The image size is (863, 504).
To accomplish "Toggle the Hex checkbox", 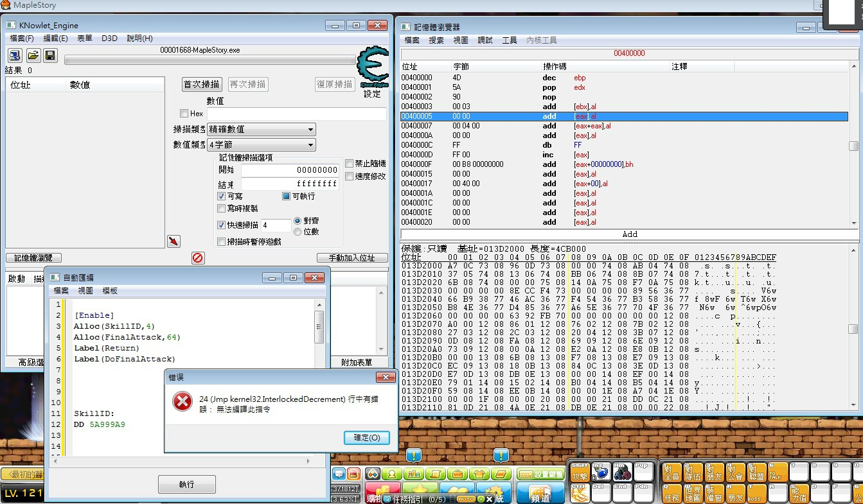I will [x=184, y=113].
